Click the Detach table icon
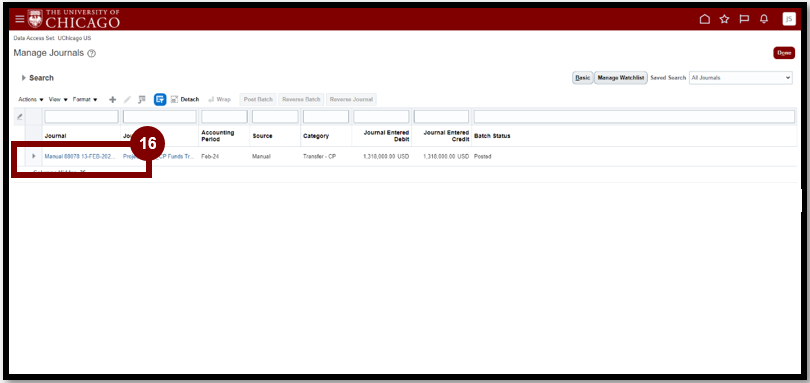 (184, 99)
